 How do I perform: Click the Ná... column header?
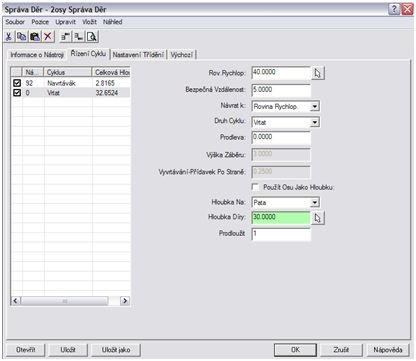point(33,72)
